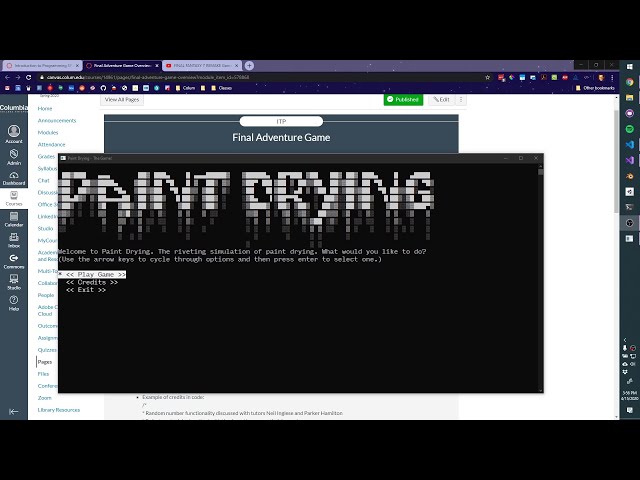Open the Canvas Dashboard icon

(x=13, y=178)
